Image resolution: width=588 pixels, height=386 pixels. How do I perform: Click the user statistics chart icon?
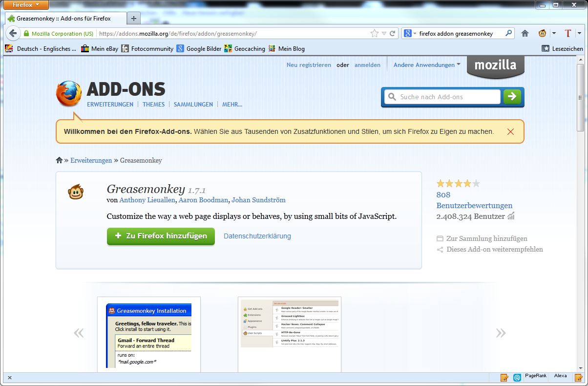(x=511, y=216)
